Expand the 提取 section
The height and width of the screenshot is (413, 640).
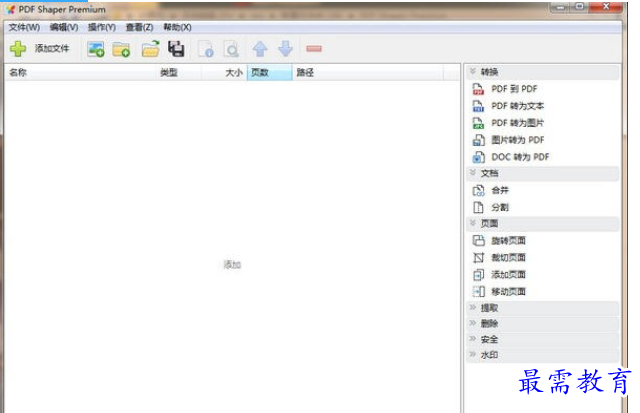pyautogui.click(x=542, y=308)
